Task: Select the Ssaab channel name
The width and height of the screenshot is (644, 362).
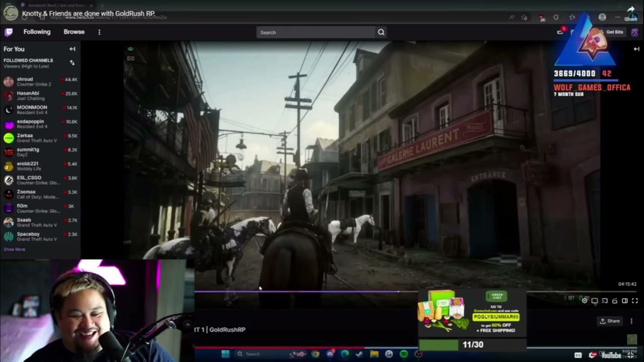Action: click(x=24, y=220)
